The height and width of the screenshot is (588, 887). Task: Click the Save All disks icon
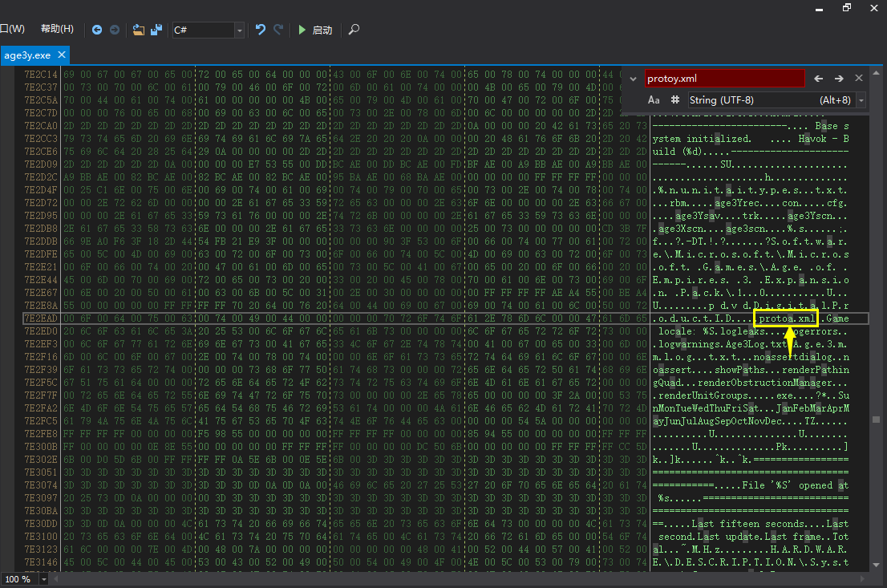pos(156,30)
